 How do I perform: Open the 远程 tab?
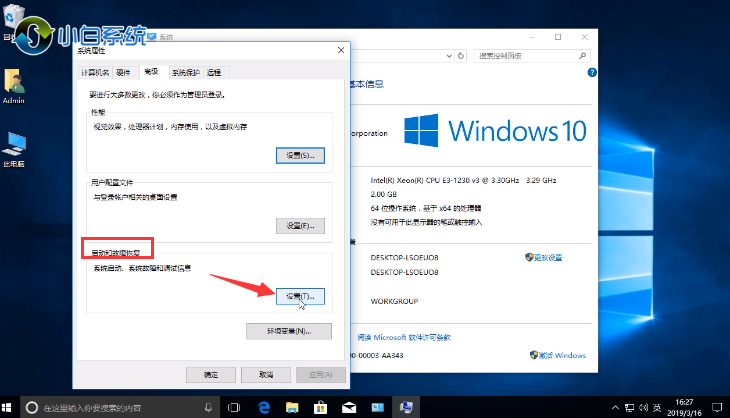click(215, 72)
